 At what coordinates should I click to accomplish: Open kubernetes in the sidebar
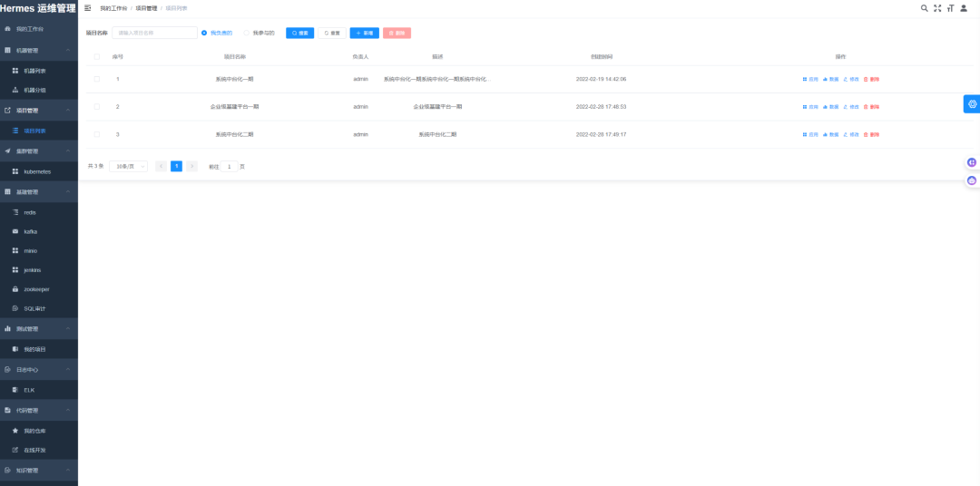pos(39,171)
